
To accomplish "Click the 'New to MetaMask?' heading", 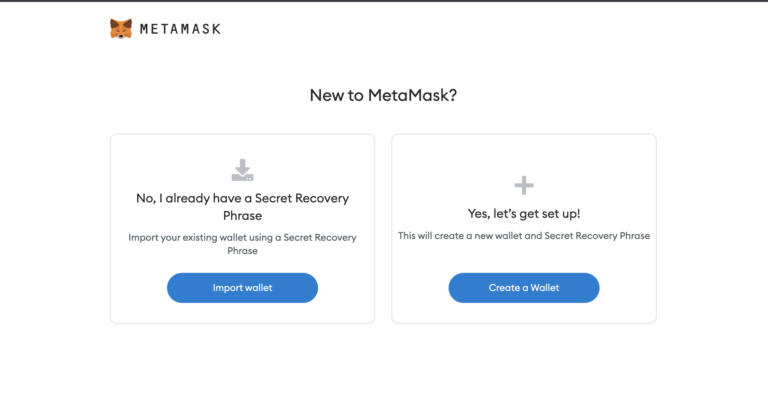I will [384, 95].
